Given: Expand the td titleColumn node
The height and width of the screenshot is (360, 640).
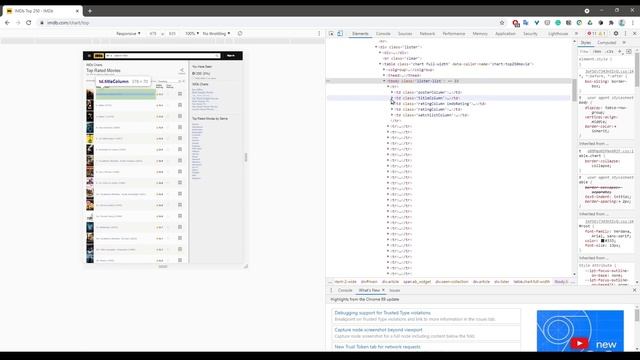Looking at the screenshot, I should [x=392, y=98].
